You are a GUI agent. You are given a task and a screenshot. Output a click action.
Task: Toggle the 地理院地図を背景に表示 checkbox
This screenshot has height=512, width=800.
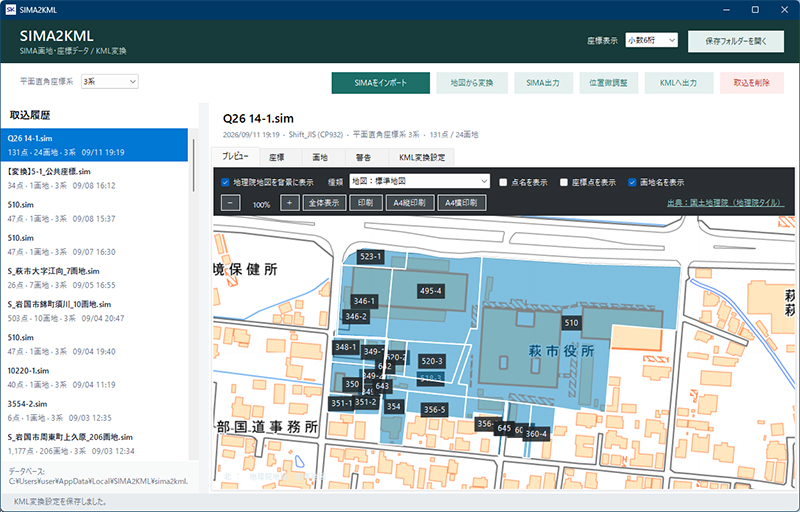click(x=225, y=182)
